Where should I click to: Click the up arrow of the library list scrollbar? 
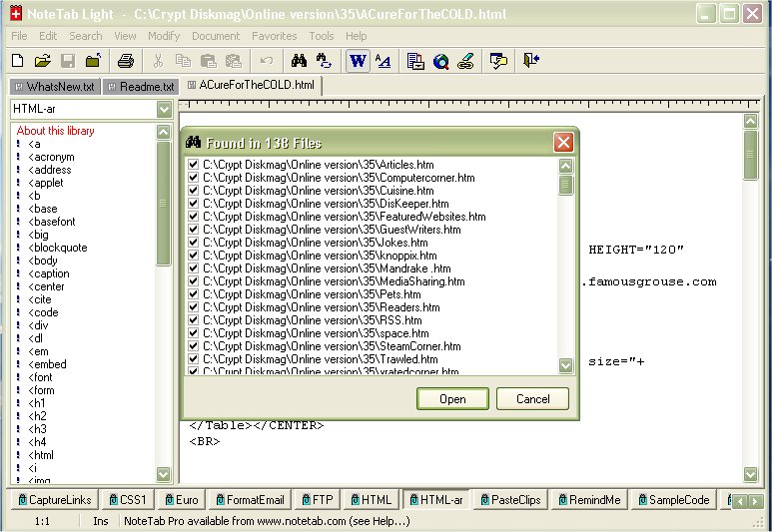click(x=163, y=132)
